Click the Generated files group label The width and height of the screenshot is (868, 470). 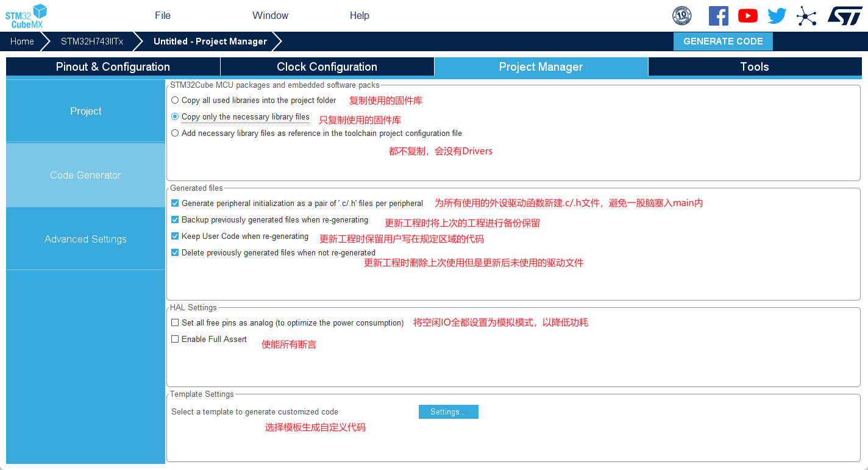(x=196, y=188)
